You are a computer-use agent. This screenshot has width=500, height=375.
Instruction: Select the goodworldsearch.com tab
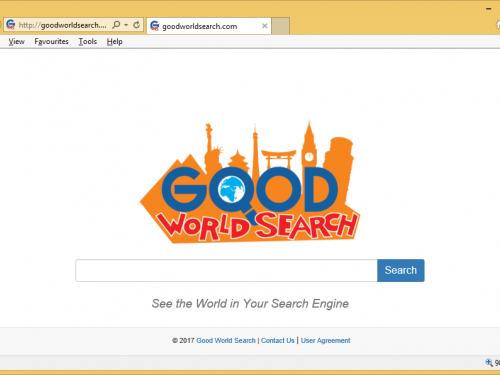(209, 26)
